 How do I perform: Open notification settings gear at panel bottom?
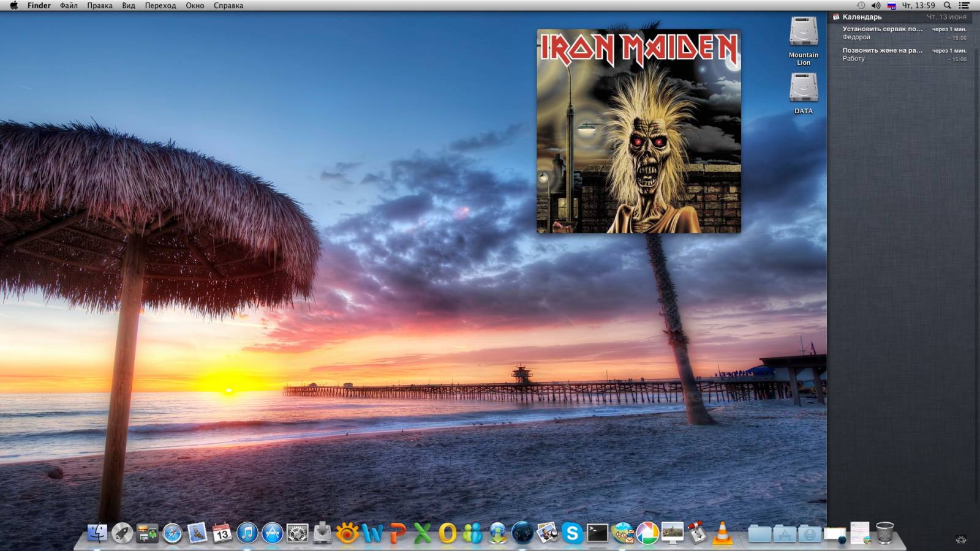coord(961,539)
